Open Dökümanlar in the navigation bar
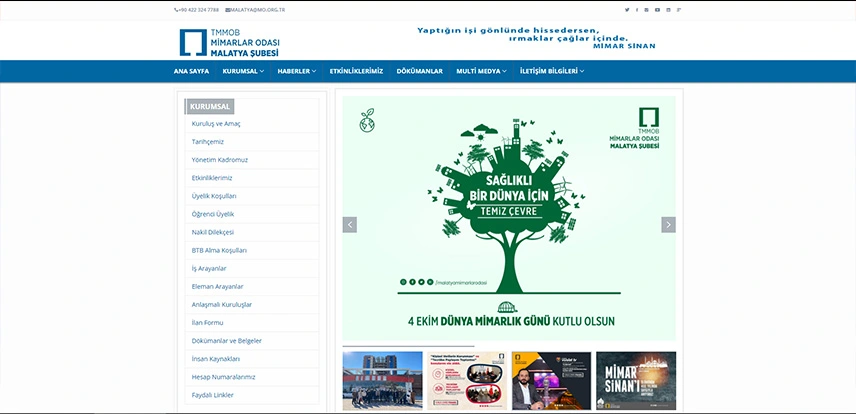The width and height of the screenshot is (856, 414). tap(419, 71)
